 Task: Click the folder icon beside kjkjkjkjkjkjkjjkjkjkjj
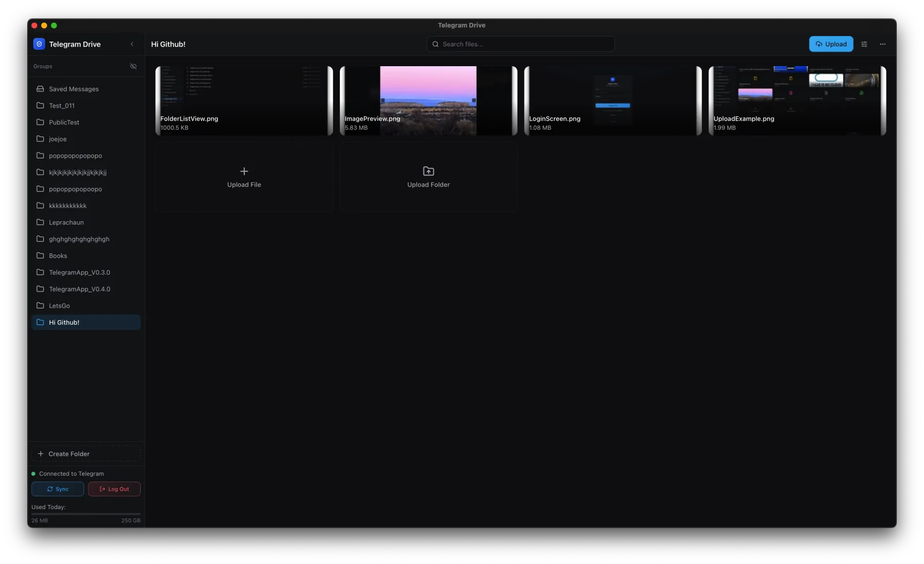(x=40, y=172)
